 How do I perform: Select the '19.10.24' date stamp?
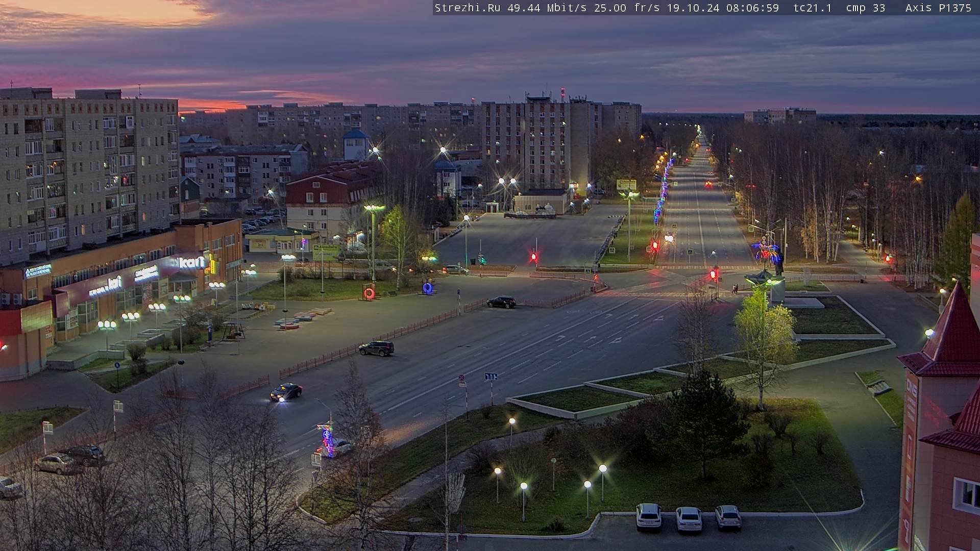coord(693,8)
